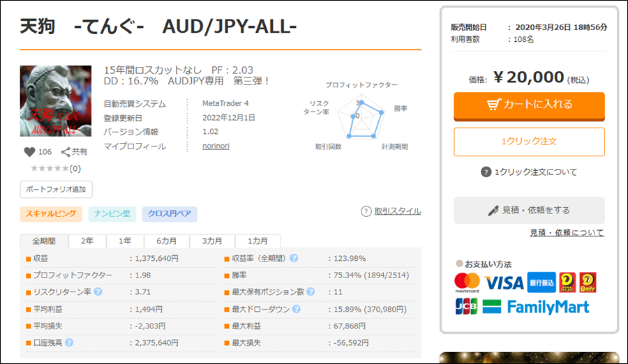
Task: Click help icon next to 最大ドローダウン
Action: click(x=296, y=309)
